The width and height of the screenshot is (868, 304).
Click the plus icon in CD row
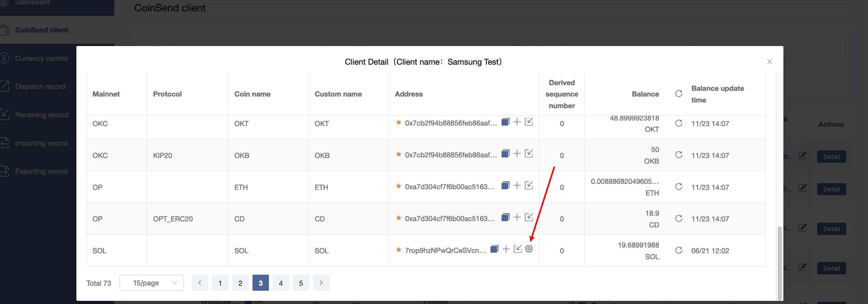(x=517, y=217)
